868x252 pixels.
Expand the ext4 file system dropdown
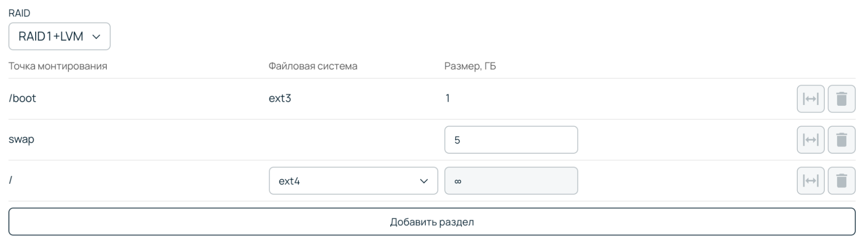click(353, 181)
